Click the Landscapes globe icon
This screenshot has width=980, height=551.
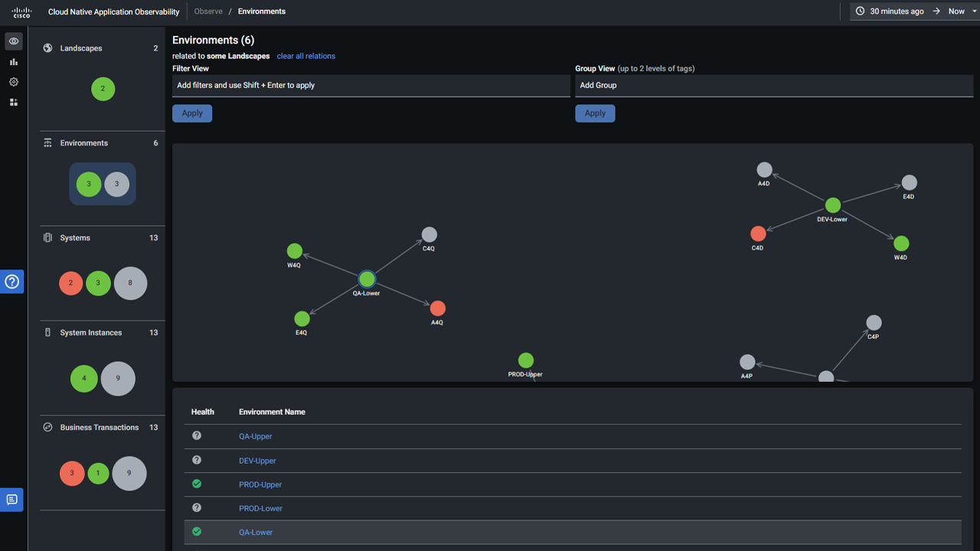tap(47, 48)
